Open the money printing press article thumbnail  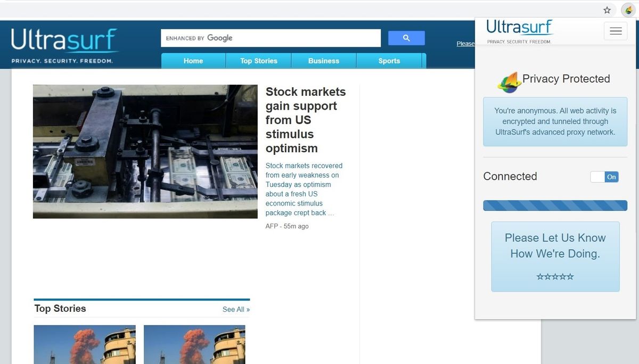[x=145, y=151]
